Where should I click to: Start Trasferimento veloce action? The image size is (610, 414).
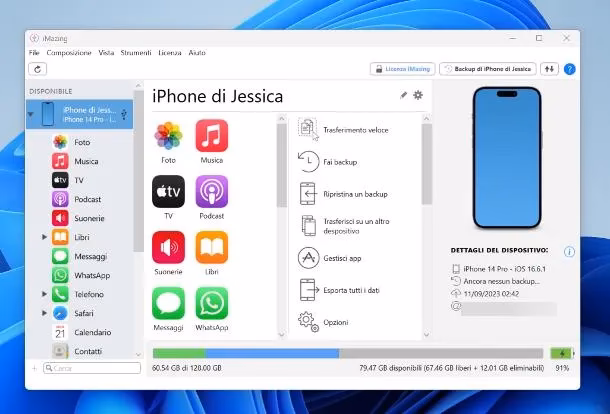tap(343, 130)
